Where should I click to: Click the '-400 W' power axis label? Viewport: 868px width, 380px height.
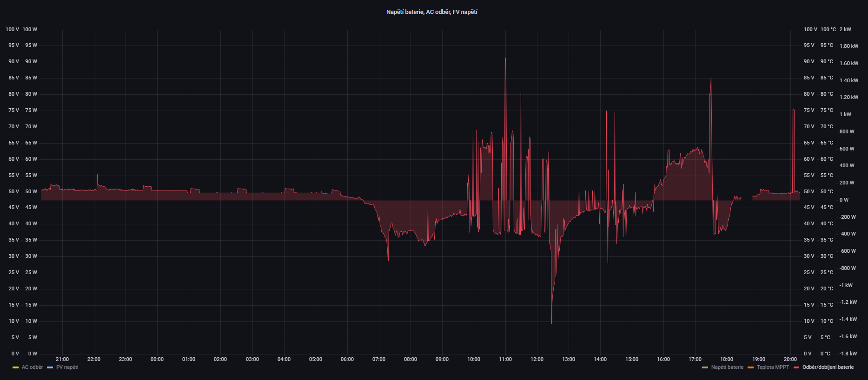coord(848,234)
